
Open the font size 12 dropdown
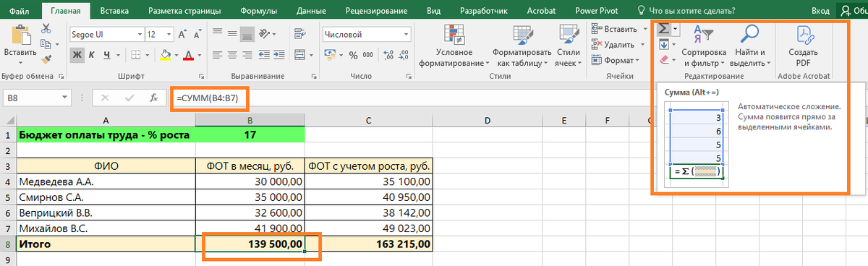170,34
